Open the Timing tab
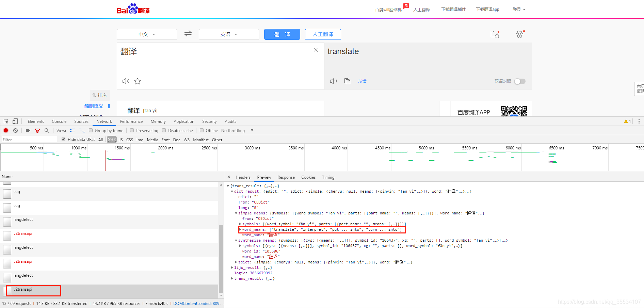 328,177
